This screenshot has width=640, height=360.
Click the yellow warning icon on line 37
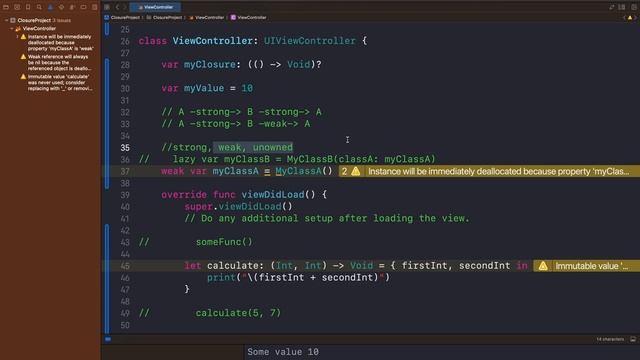pos(356,171)
